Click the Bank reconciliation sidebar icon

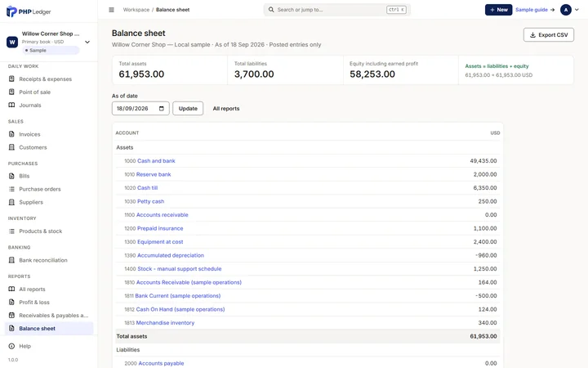pos(11,260)
